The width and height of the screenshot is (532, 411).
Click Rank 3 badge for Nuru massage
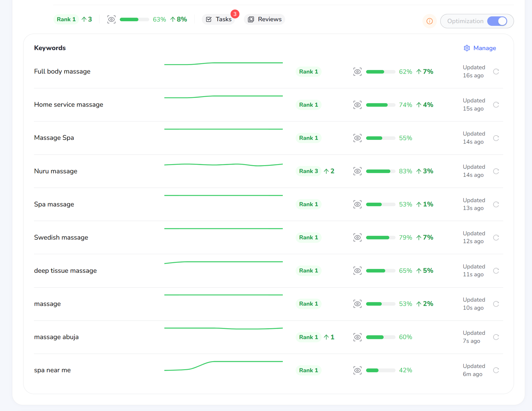309,171
